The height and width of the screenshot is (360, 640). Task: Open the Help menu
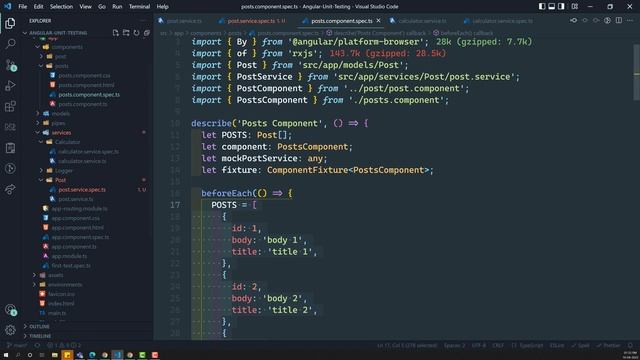pos(162,7)
